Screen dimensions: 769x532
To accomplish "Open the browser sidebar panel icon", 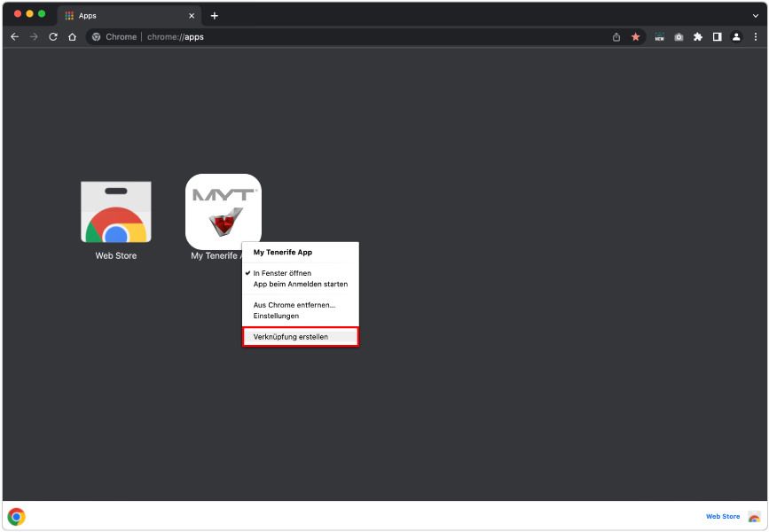I will (x=718, y=37).
